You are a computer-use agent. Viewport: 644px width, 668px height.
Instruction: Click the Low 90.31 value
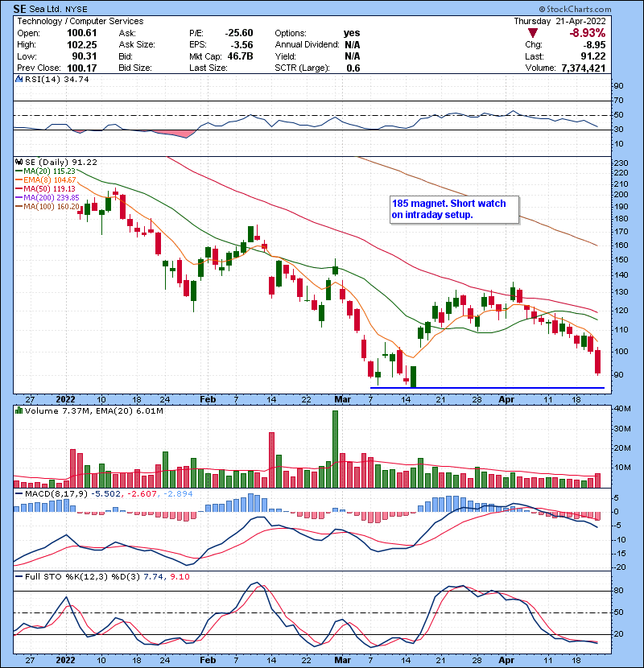click(85, 56)
